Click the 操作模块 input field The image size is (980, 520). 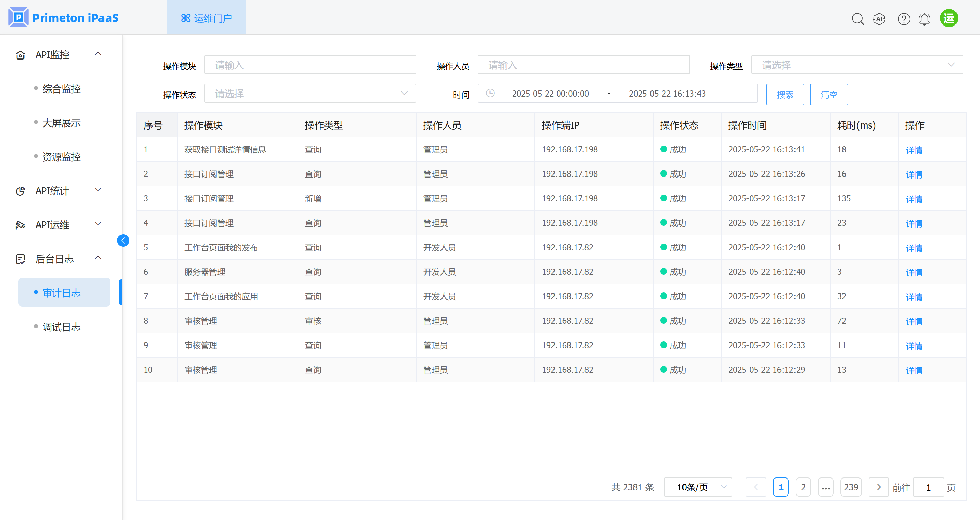310,65
